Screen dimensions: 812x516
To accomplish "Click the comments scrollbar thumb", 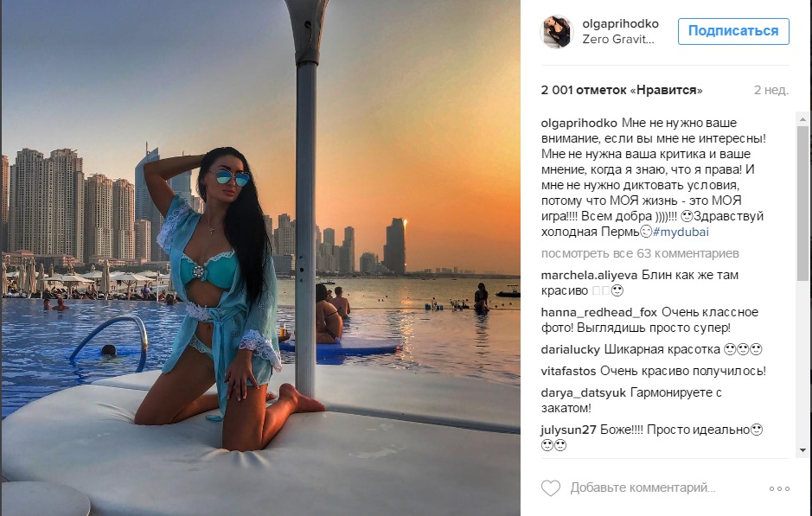I will coord(802,203).
